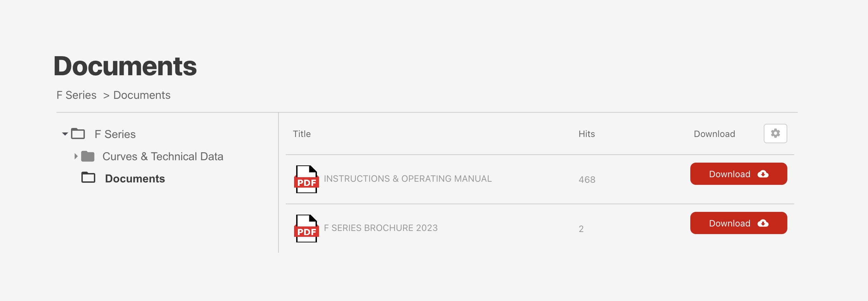This screenshot has height=301, width=868.
Task: Open F SERIES BROCHURE 2023 title link
Action: pyautogui.click(x=381, y=228)
